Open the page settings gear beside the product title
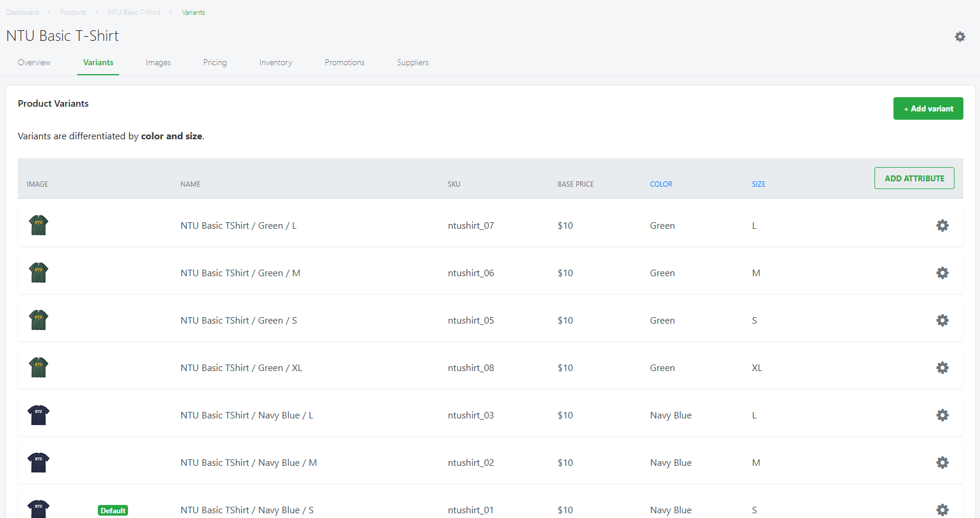980x518 pixels. click(x=960, y=37)
